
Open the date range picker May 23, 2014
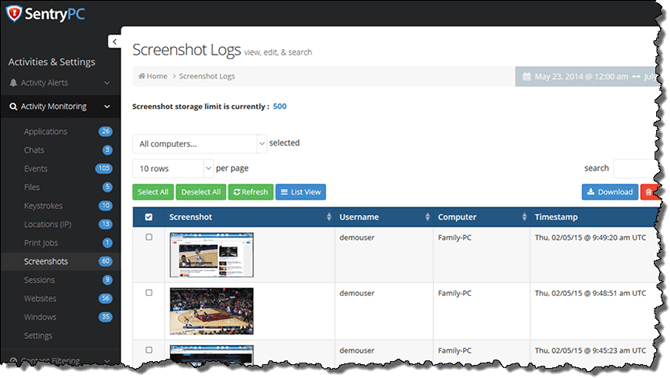586,76
